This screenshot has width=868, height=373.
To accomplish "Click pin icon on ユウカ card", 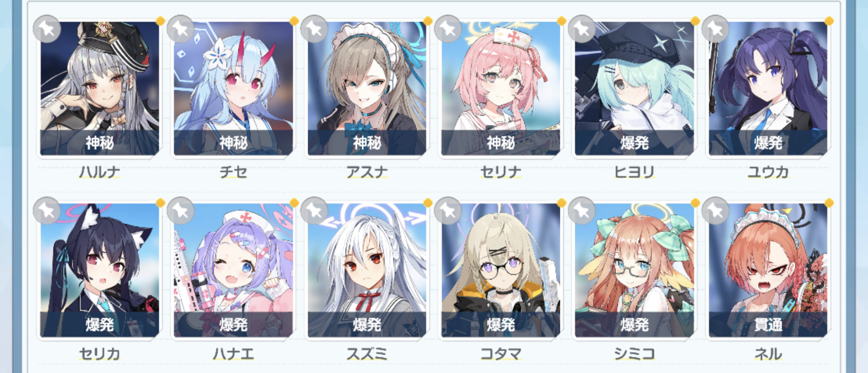I will click(x=715, y=29).
